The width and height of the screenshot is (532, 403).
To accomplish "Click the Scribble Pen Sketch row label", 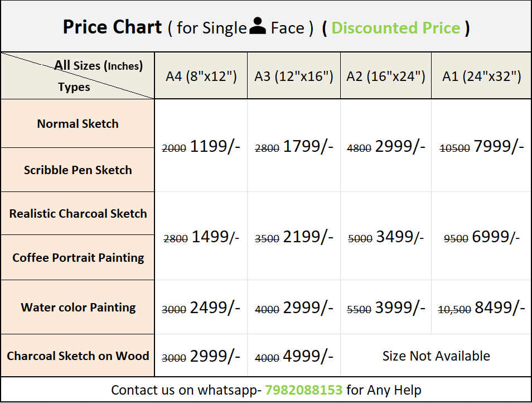I will point(78,170).
